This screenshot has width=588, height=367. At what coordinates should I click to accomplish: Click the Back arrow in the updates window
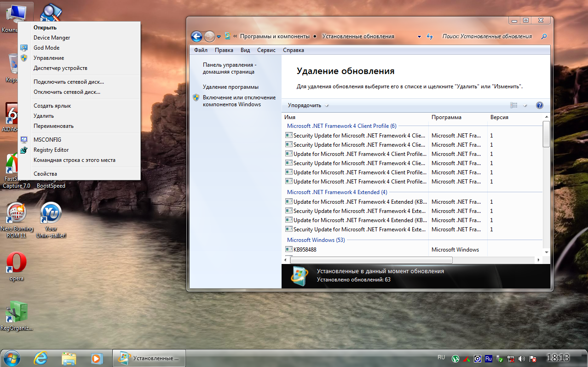point(196,36)
